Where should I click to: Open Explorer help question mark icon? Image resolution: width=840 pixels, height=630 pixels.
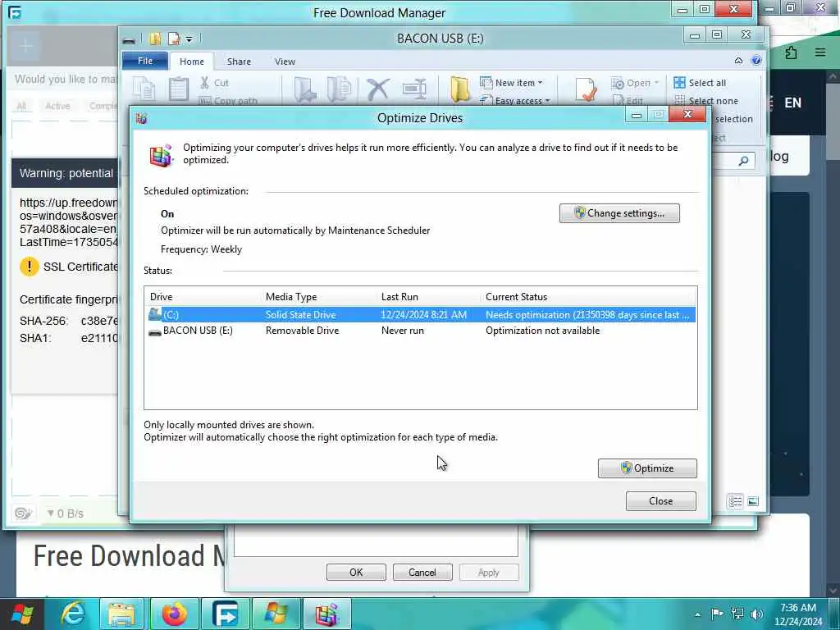(x=756, y=61)
